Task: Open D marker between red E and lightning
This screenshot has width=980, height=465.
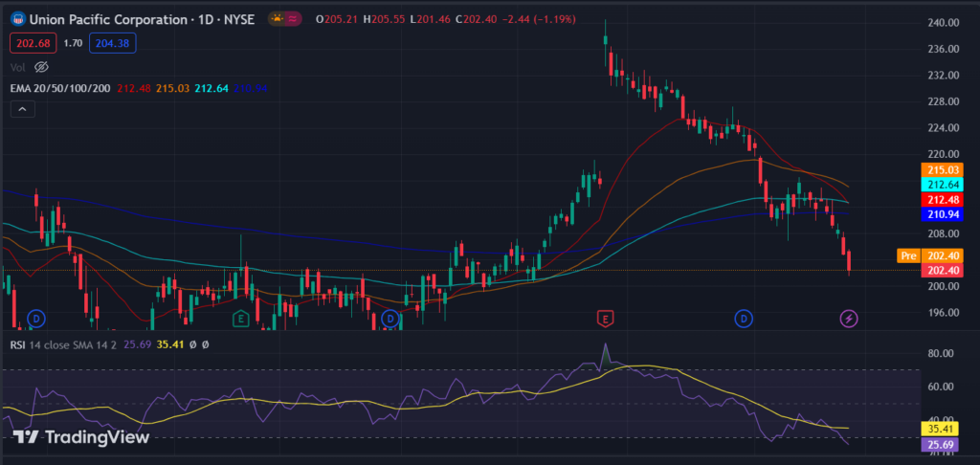Action: click(743, 319)
